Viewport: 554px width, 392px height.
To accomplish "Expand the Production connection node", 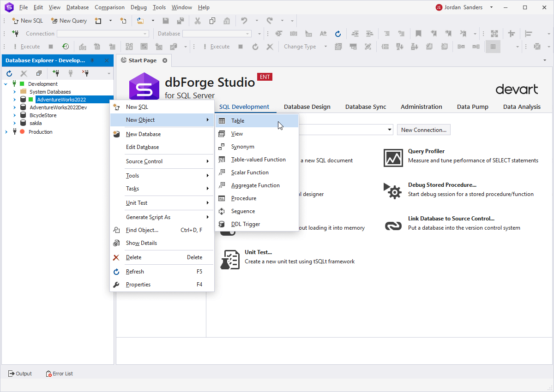I will point(6,132).
